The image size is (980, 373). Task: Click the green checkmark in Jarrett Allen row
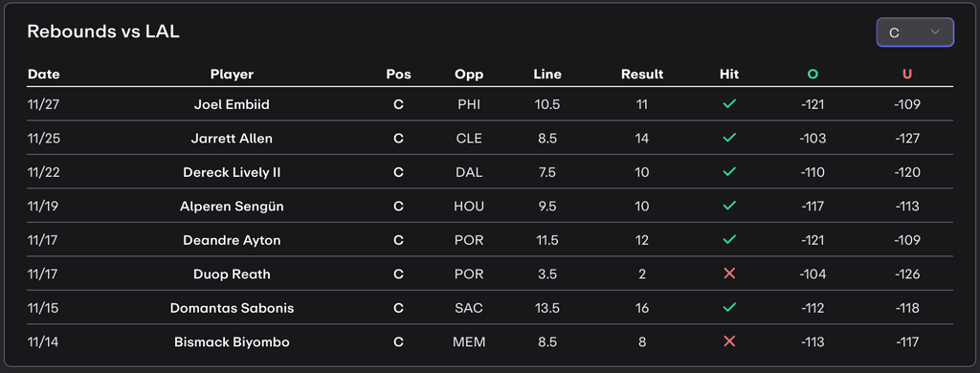(728, 138)
